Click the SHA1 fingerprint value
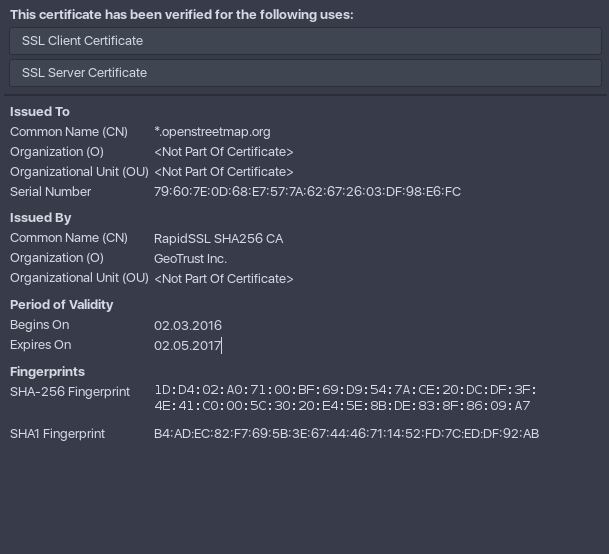 346,434
